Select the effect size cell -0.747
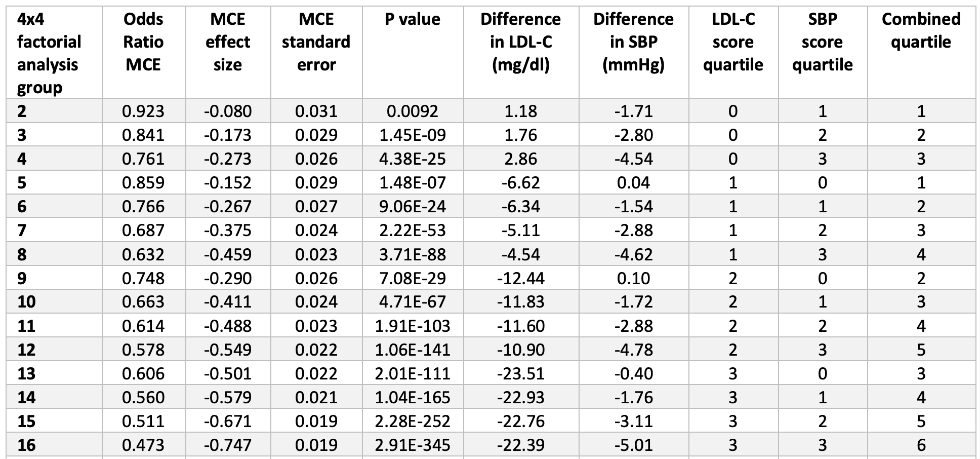This screenshot has height=459, width=980. click(x=228, y=445)
